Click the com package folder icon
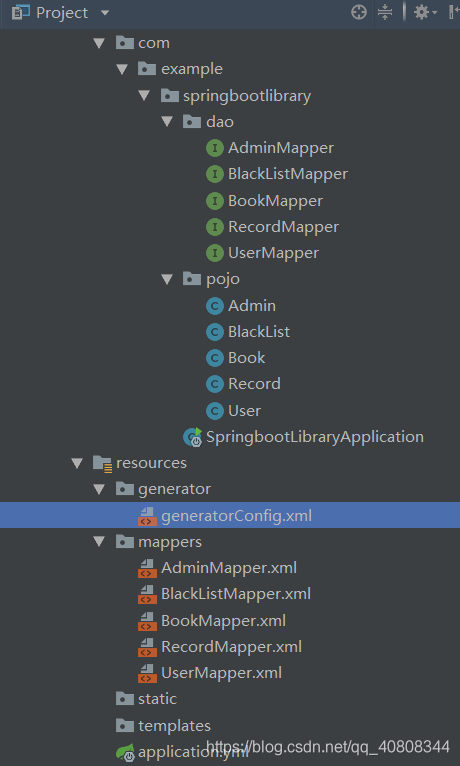 tap(125, 43)
